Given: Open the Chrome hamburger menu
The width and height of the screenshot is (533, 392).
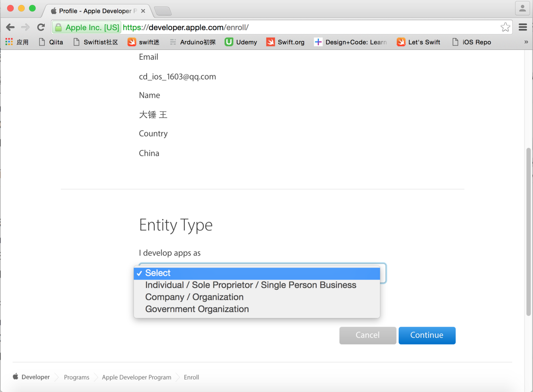Looking at the screenshot, I should [x=523, y=27].
